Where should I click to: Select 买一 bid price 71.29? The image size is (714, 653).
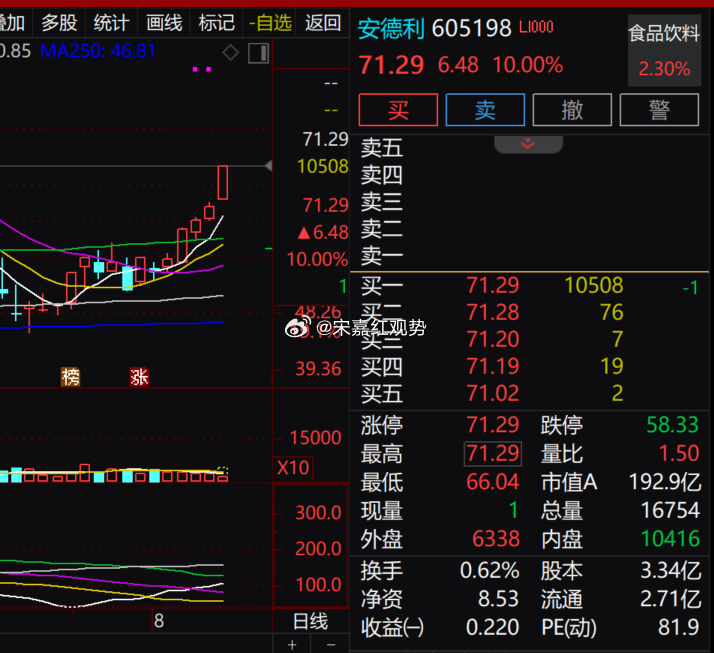[x=493, y=286]
